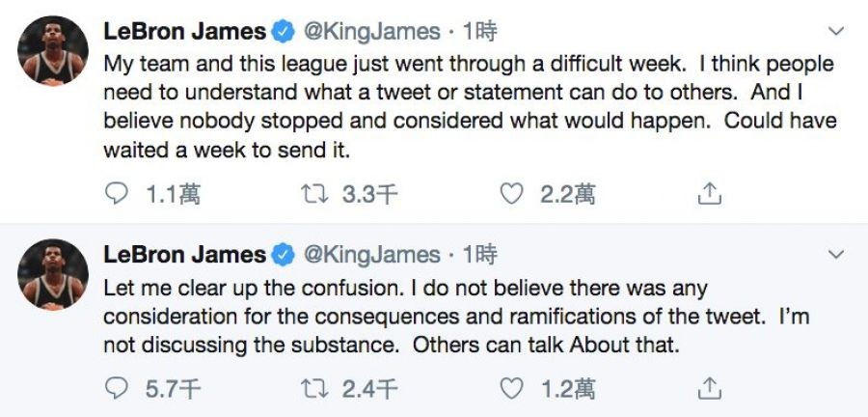Retweet the first tweet with 3.3千 retweets
868x417 pixels.
pyautogui.click(x=316, y=195)
